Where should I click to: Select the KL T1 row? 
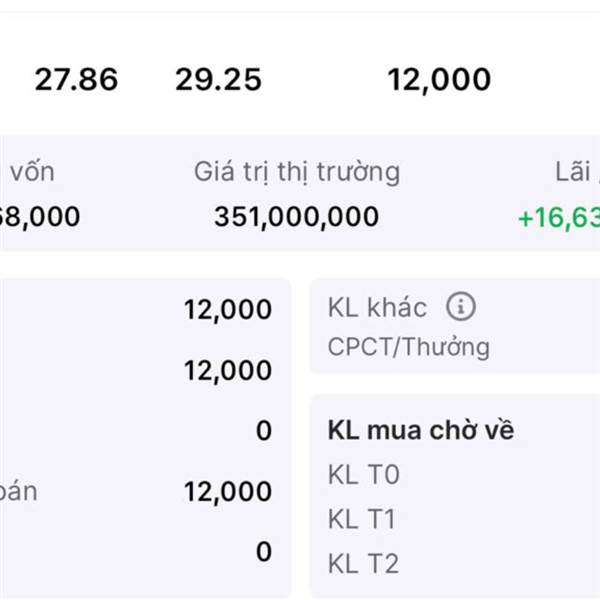click(x=363, y=519)
